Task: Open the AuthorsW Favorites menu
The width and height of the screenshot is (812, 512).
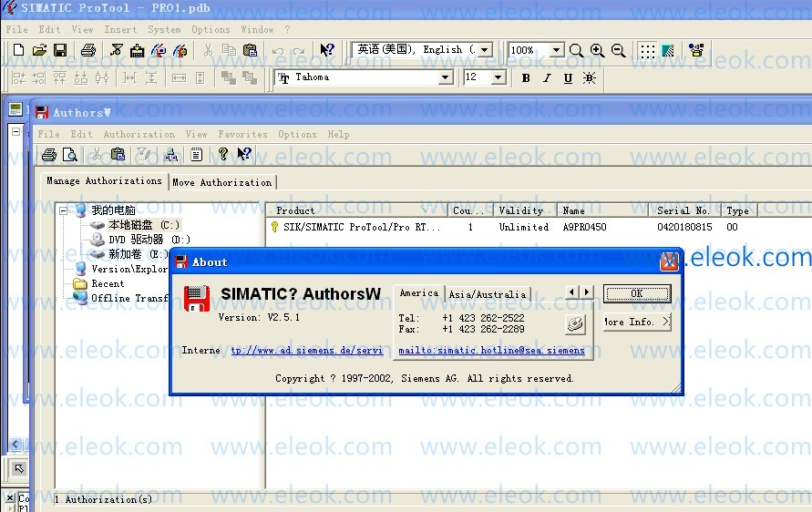Action: [x=243, y=134]
